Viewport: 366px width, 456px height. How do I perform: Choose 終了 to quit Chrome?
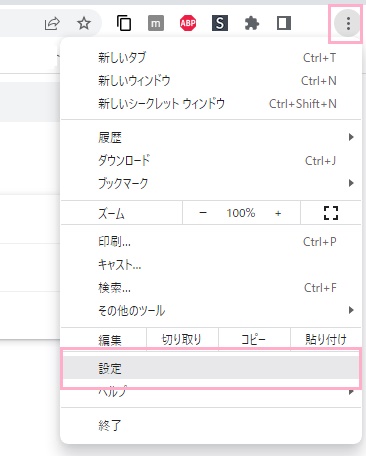(211, 425)
